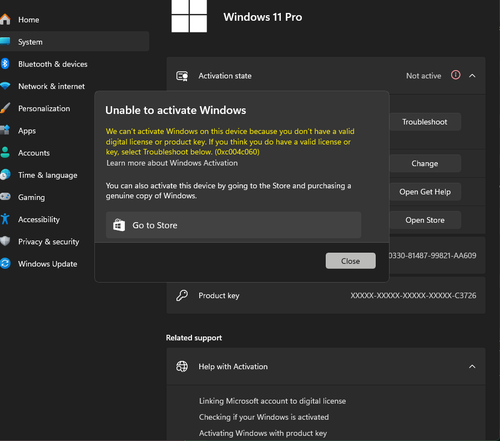Screen dimensions: 500x441
Task: Click the red Not active warning icon
Action: click(x=456, y=75)
